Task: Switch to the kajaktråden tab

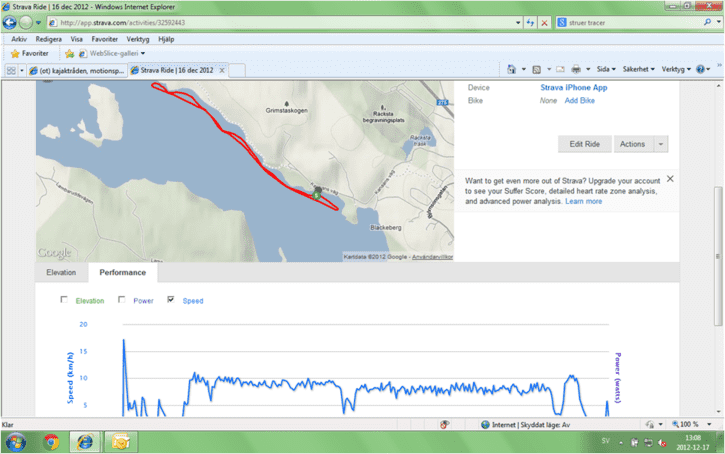Action: click(x=77, y=70)
